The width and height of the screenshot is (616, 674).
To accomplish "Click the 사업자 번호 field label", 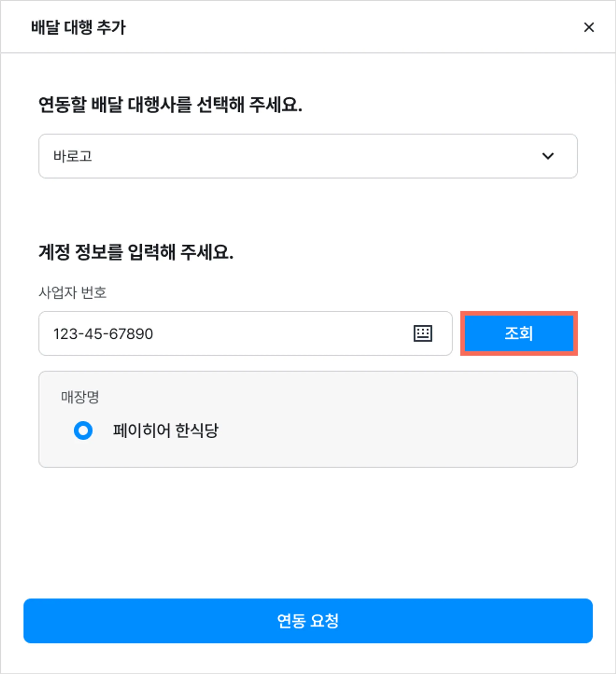I will (72, 293).
